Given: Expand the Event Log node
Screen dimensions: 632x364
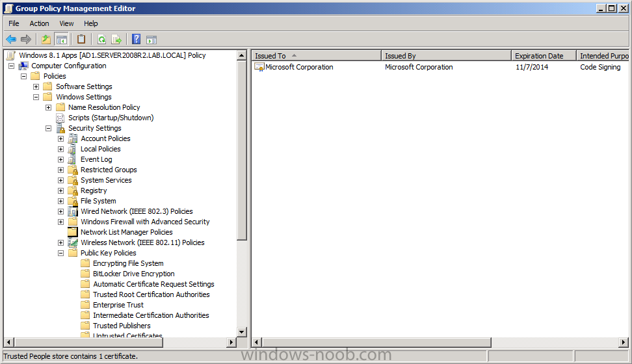Looking at the screenshot, I should point(61,160).
